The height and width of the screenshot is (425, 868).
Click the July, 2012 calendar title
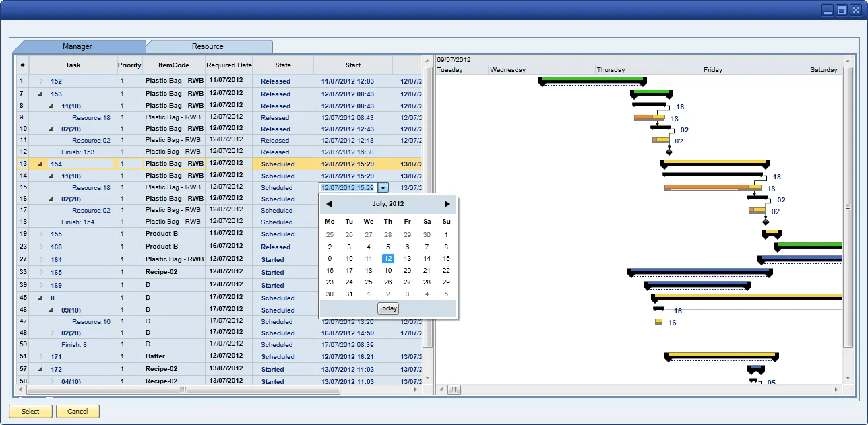(387, 204)
